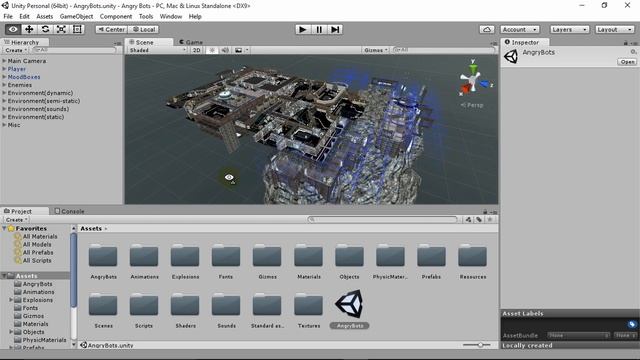Open the Scripts folder in Assets grid
The image size is (640, 360).
[x=144, y=310]
